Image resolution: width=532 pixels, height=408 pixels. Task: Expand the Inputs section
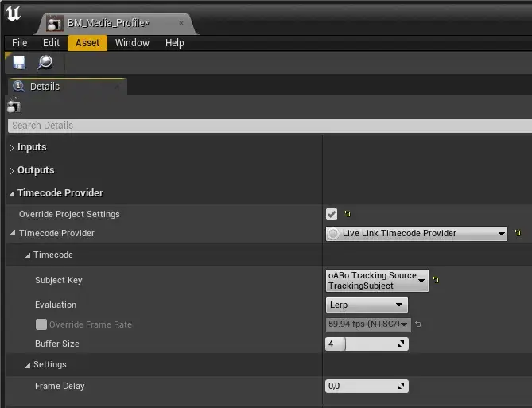point(12,147)
